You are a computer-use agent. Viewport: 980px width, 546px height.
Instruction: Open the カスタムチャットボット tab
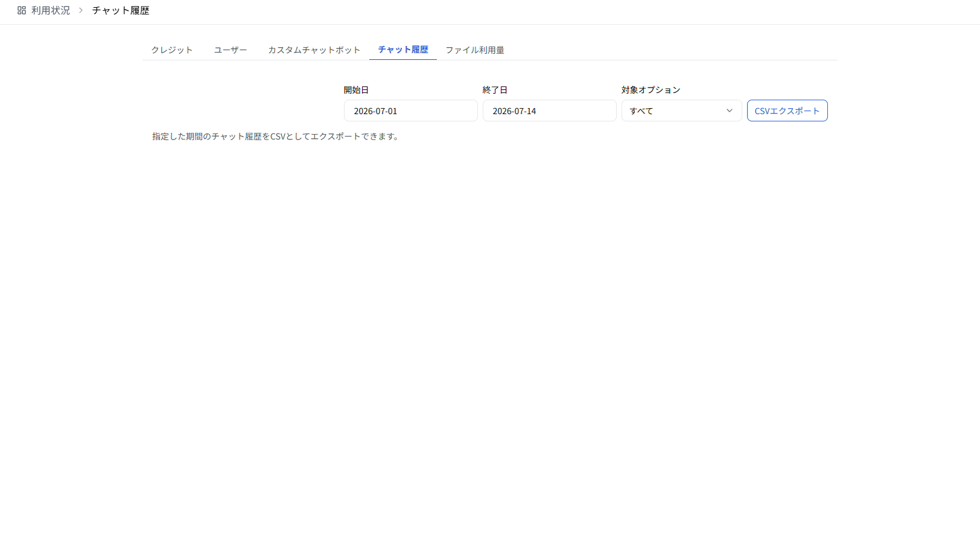314,50
